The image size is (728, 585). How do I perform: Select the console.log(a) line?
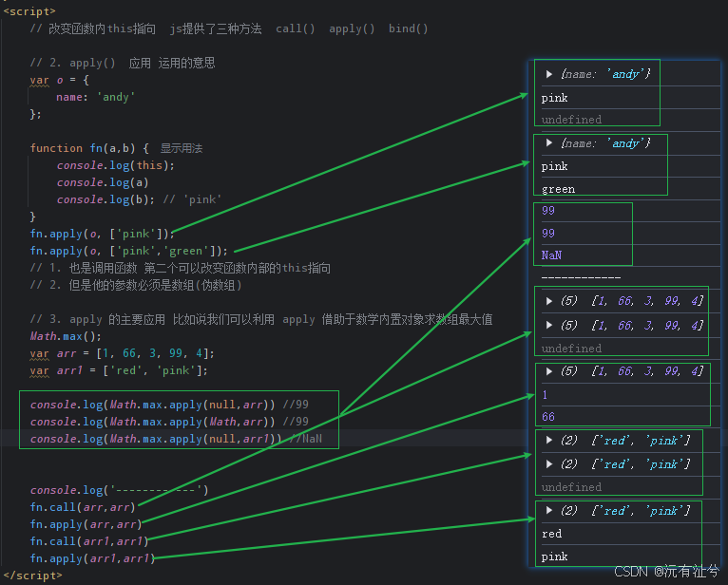tap(103, 182)
